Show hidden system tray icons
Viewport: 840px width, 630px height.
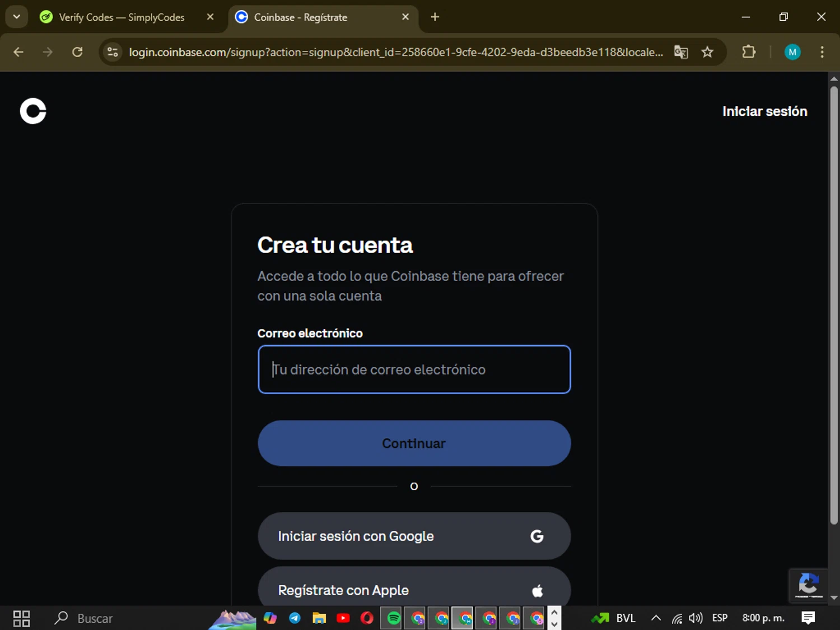pyautogui.click(x=656, y=618)
